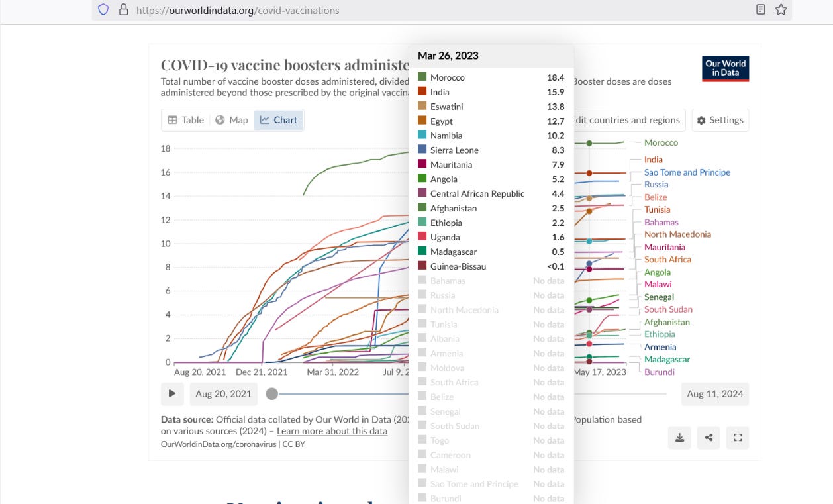Click Egypt row in the tooltip
This screenshot has height=504, width=833.
coord(491,121)
